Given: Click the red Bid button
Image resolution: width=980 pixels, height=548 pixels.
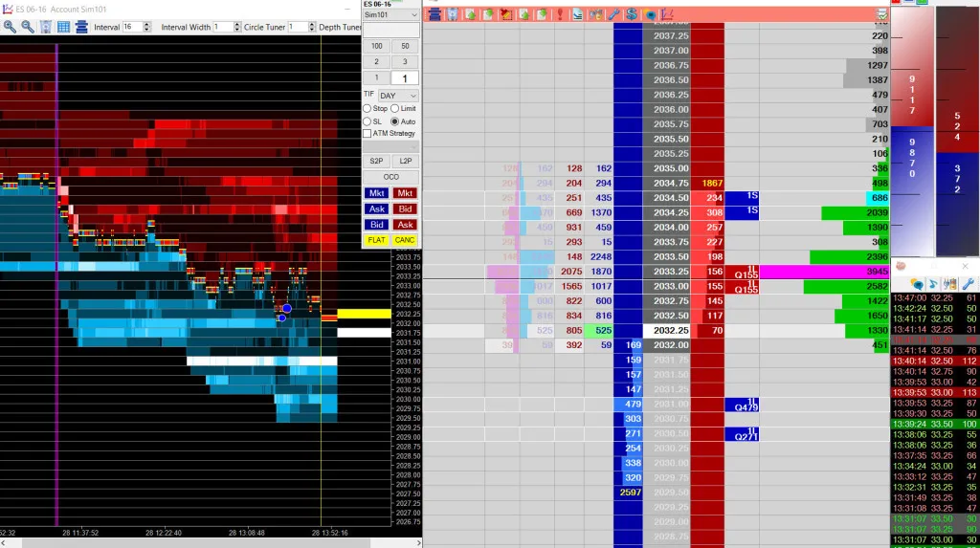Looking at the screenshot, I should click(405, 209).
